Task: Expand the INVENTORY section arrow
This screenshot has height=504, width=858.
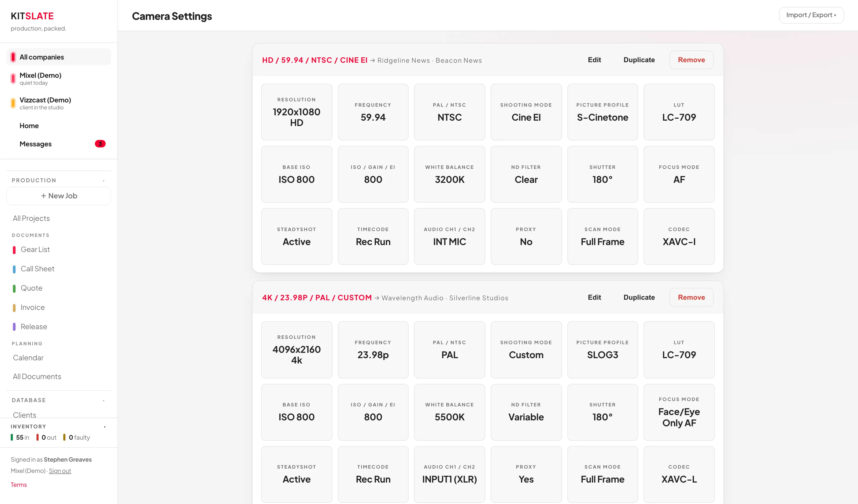Action: pos(105,427)
